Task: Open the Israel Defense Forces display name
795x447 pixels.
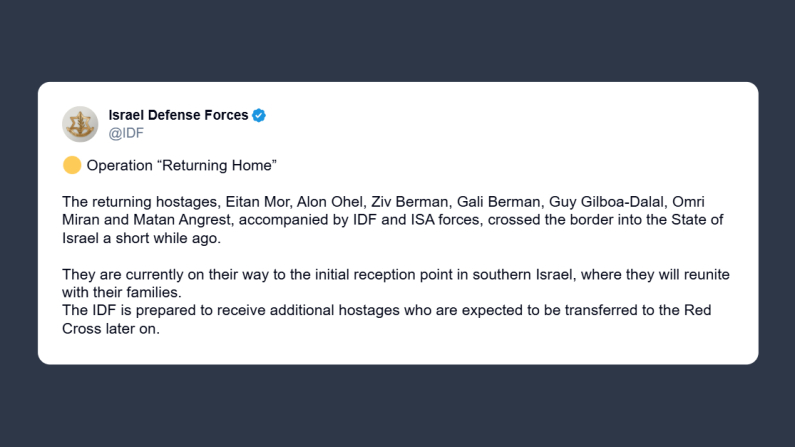Action: point(178,115)
